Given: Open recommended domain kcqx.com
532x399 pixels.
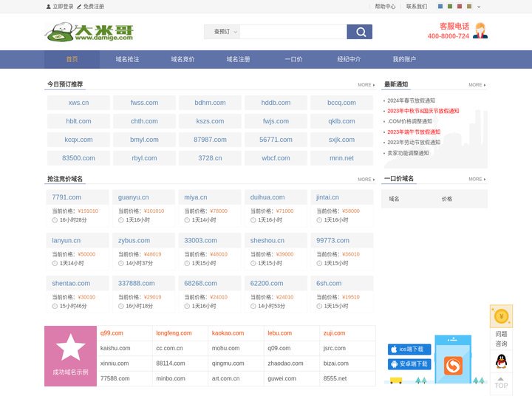Looking at the screenshot, I should coord(79,140).
